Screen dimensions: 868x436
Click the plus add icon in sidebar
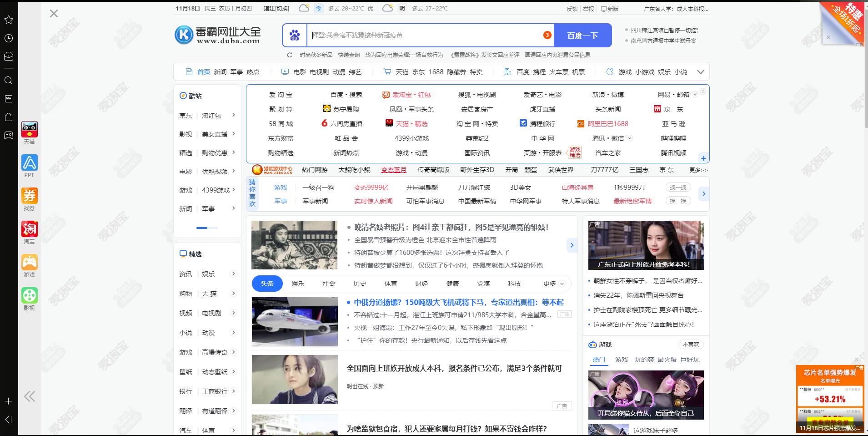[9, 401]
